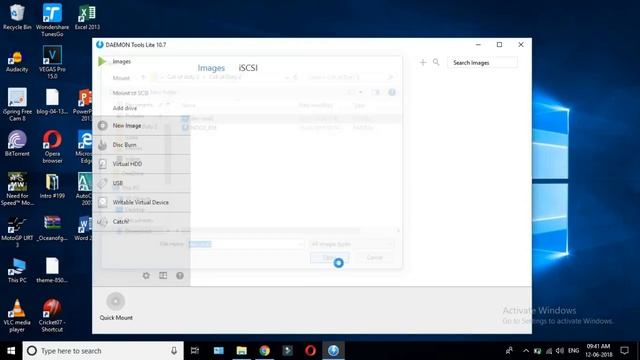Open settings via the gear icon

click(146, 276)
